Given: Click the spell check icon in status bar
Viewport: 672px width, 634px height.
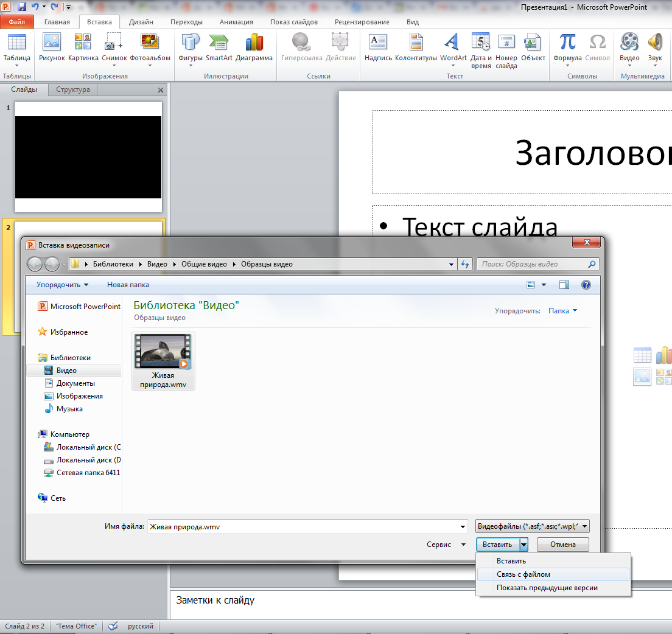Looking at the screenshot, I should 113,626.
